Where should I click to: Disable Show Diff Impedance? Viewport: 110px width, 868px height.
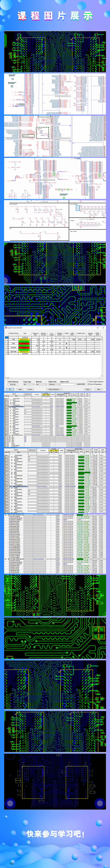click(88, 384)
